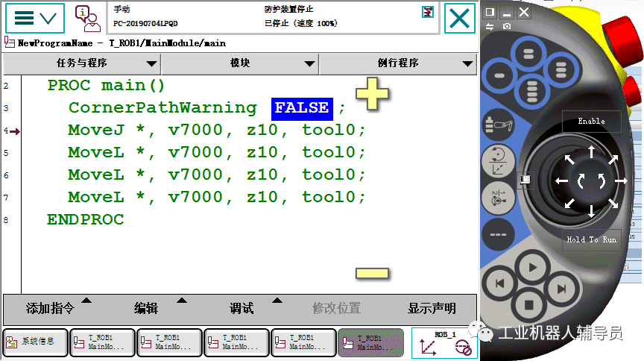Click the 修改位置 button
Image resolution: width=644 pixels, height=361 pixels.
coord(336,308)
